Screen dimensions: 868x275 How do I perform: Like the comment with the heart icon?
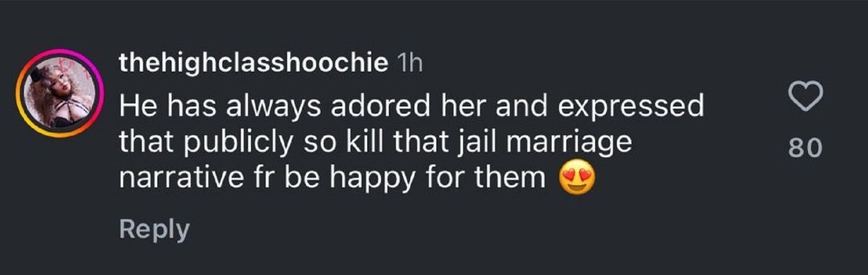coord(806,98)
